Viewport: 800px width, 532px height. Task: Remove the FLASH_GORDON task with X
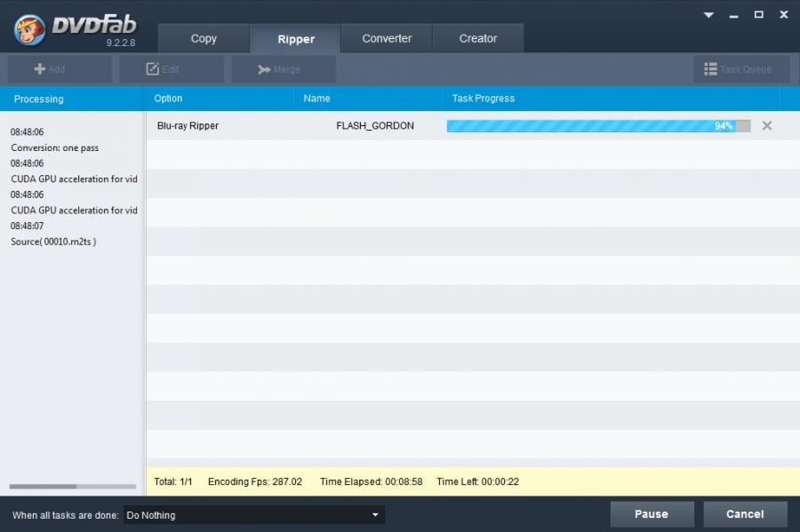(766, 125)
